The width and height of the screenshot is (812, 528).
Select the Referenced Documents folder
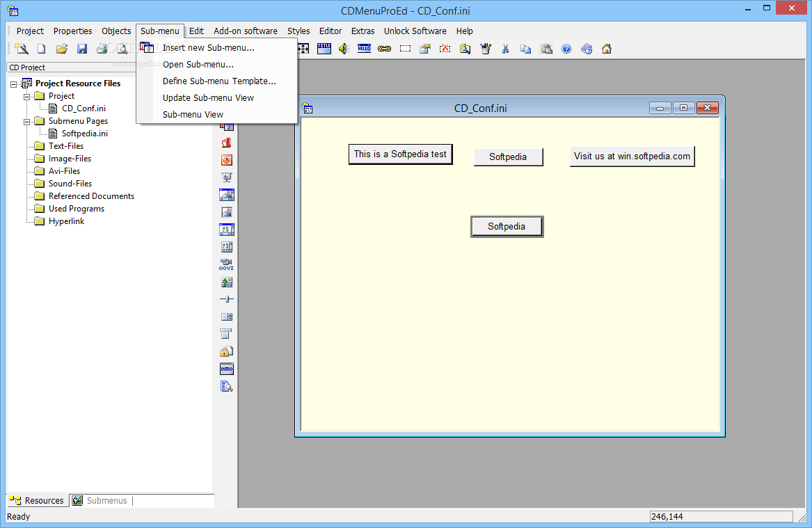[91, 196]
